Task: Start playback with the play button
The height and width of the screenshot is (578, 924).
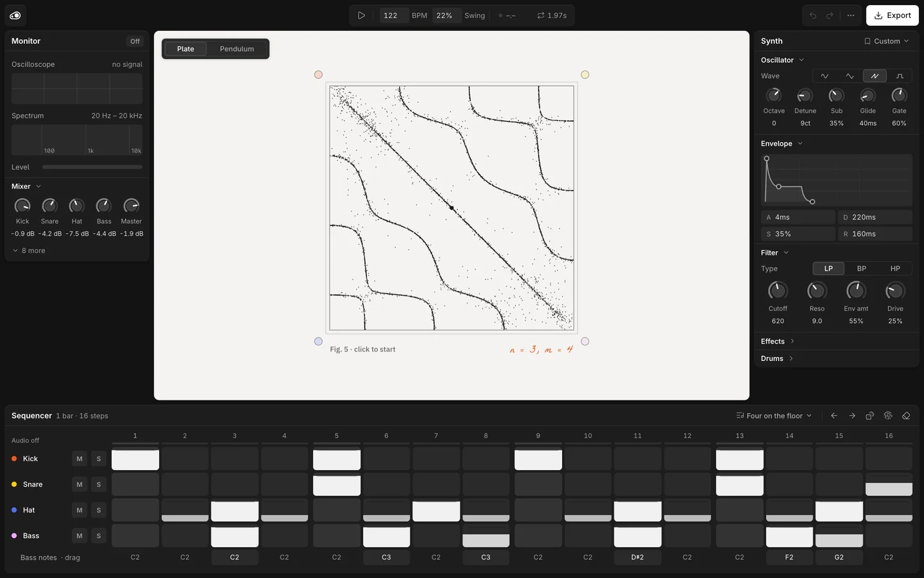Action: coord(361,15)
